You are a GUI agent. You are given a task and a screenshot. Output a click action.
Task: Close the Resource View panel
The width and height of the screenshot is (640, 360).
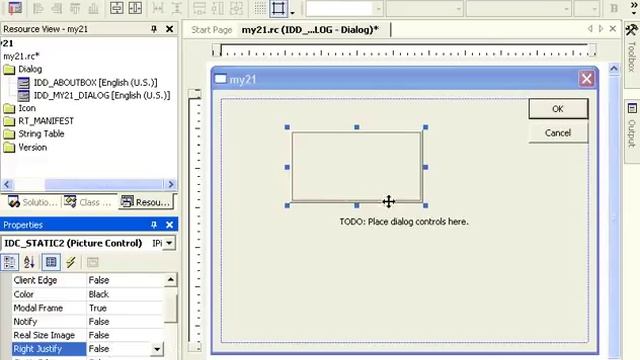point(169,29)
